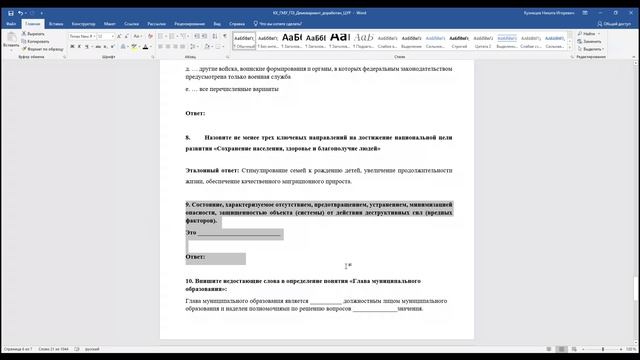Click the page count in status bar
640x360 pixels.
18,349
